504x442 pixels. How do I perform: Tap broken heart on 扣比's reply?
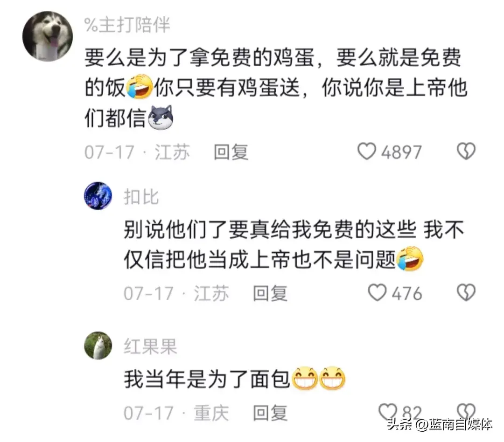466,293
